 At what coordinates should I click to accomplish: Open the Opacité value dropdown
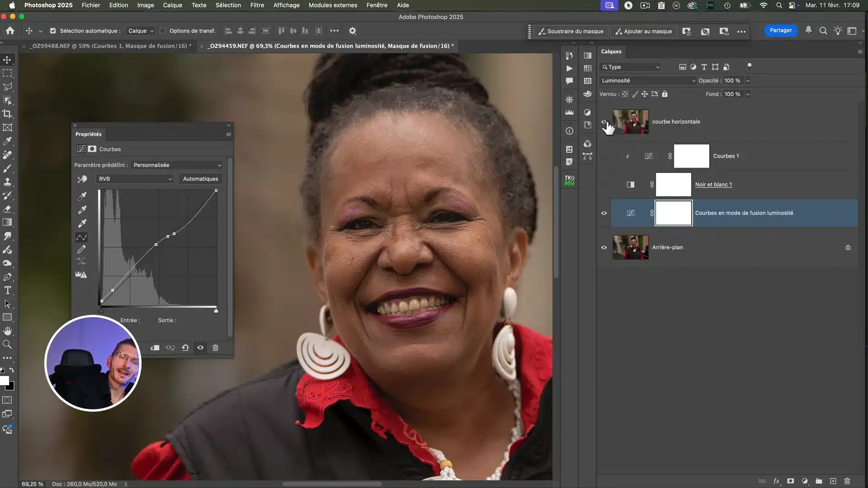pyautogui.click(x=748, y=80)
